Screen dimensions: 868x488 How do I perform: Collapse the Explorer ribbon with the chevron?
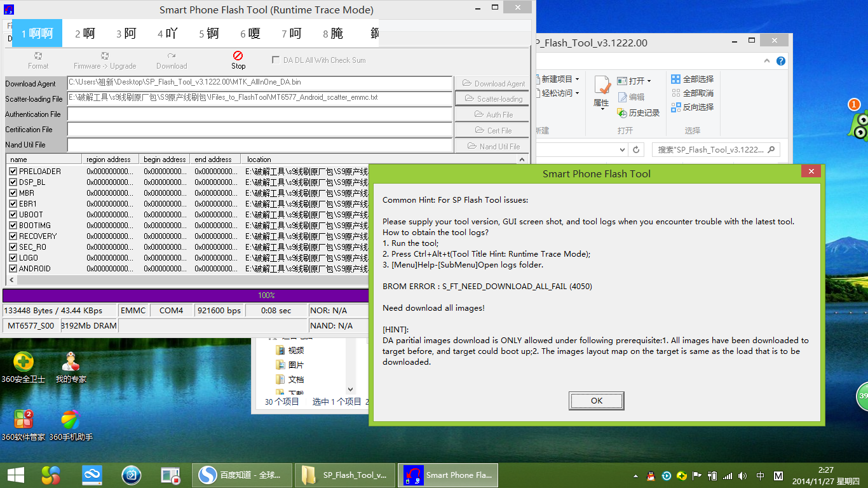pyautogui.click(x=766, y=61)
